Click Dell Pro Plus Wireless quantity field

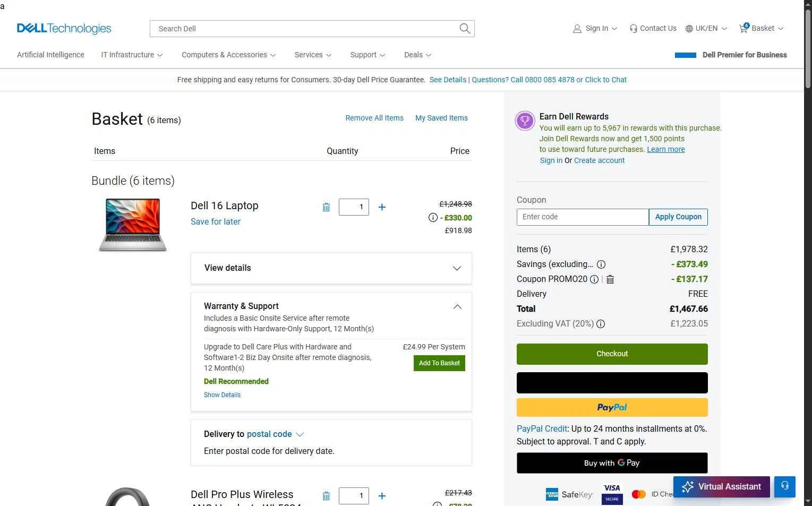[354, 496]
